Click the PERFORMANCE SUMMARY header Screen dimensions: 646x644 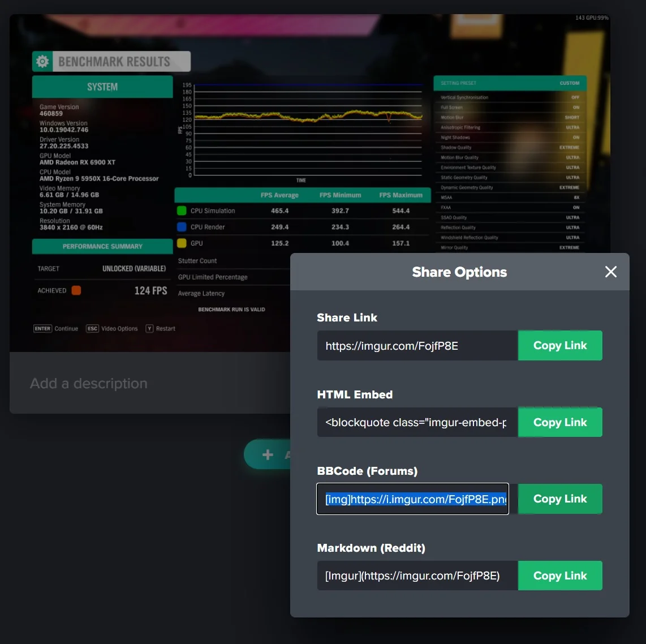[102, 246]
